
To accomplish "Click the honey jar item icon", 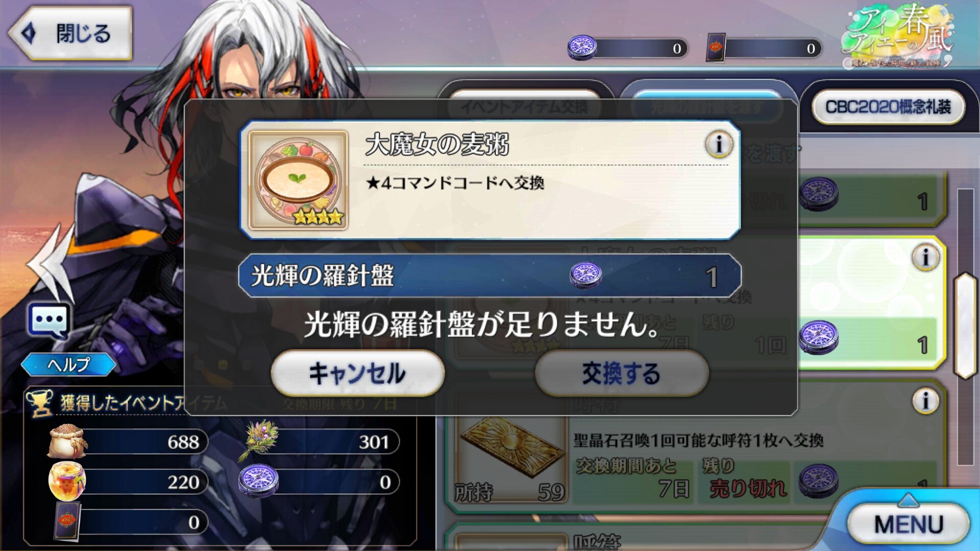I will coord(66,481).
